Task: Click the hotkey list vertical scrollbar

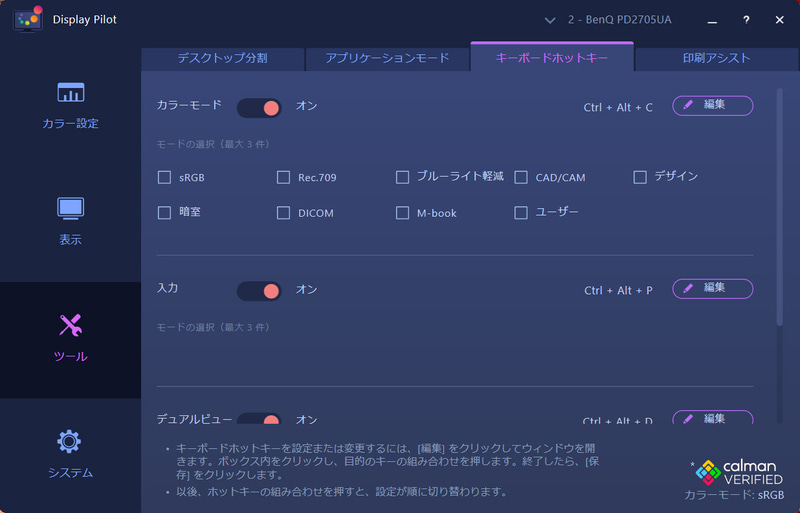Action: 780,207
